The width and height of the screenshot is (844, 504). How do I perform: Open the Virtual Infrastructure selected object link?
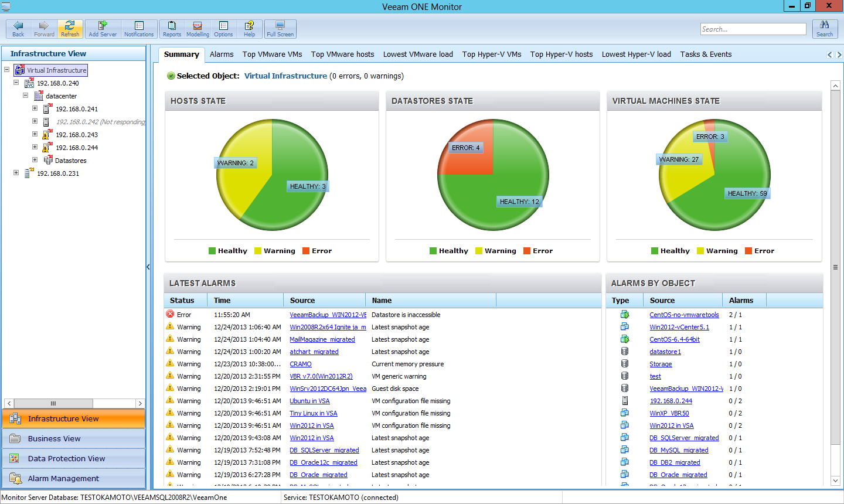pyautogui.click(x=285, y=76)
